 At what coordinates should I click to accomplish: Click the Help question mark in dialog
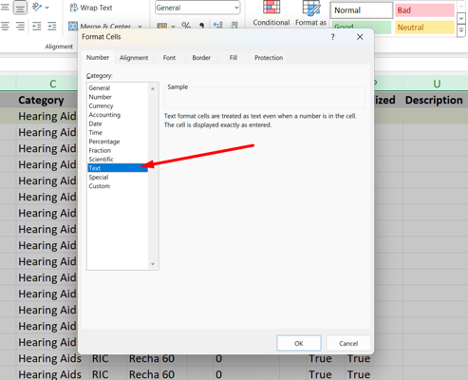pyautogui.click(x=333, y=37)
